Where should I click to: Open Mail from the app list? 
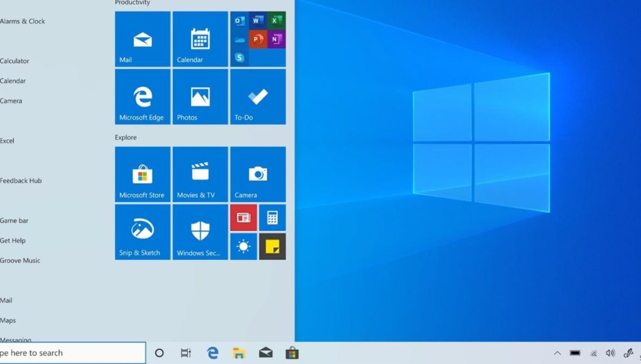[6, 300]
